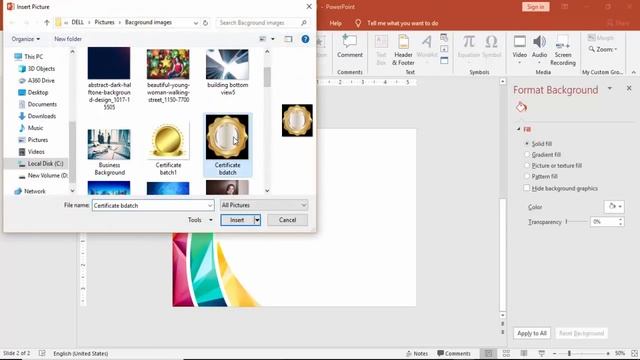The image size is (640, 360).
Task: Insert an Equation from the ribbon
Action: point(469,46)
